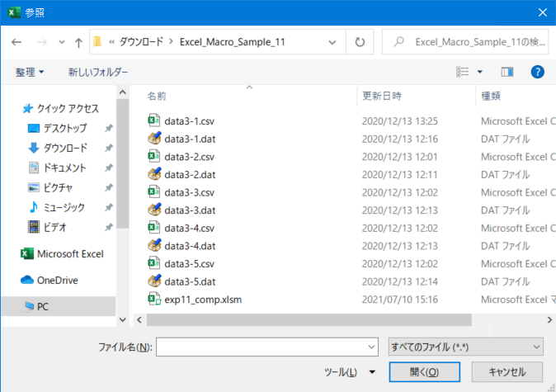This screenshot has width=556, height=392.
Task: Select the data3-3.dat file icon
Action: coord(154,210)
